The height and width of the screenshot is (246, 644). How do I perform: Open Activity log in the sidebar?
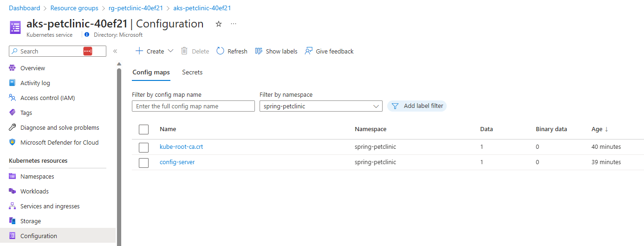[35, 83]
